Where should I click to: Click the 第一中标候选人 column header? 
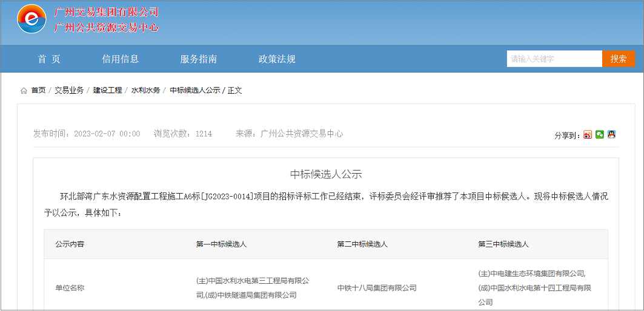(221, 244)
